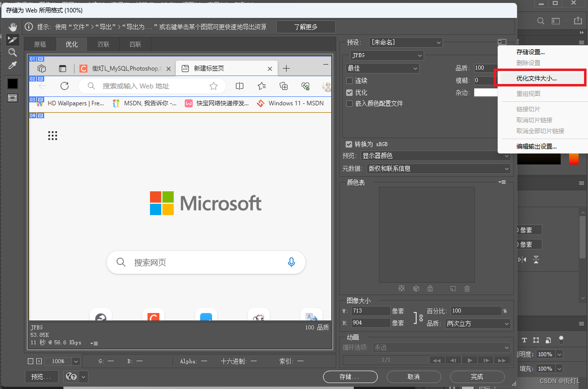
Task: Click the new color icon under color table
Action: (x=453, y=288)
